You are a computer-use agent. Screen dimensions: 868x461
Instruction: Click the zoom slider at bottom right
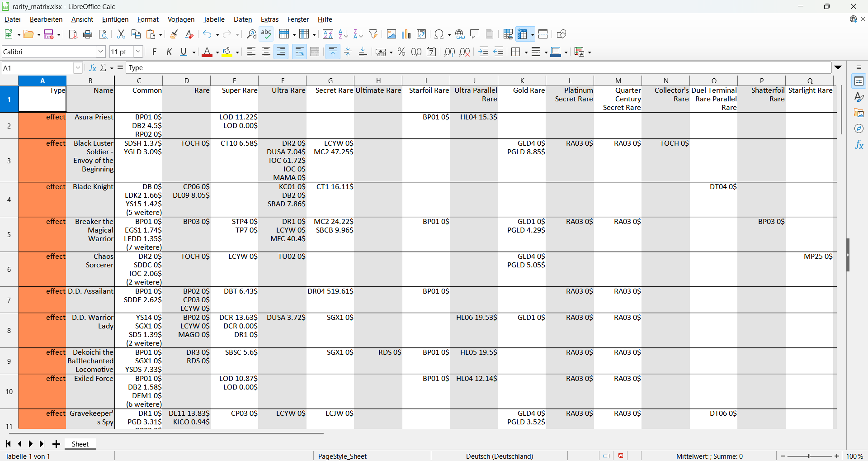click(809, 456)
